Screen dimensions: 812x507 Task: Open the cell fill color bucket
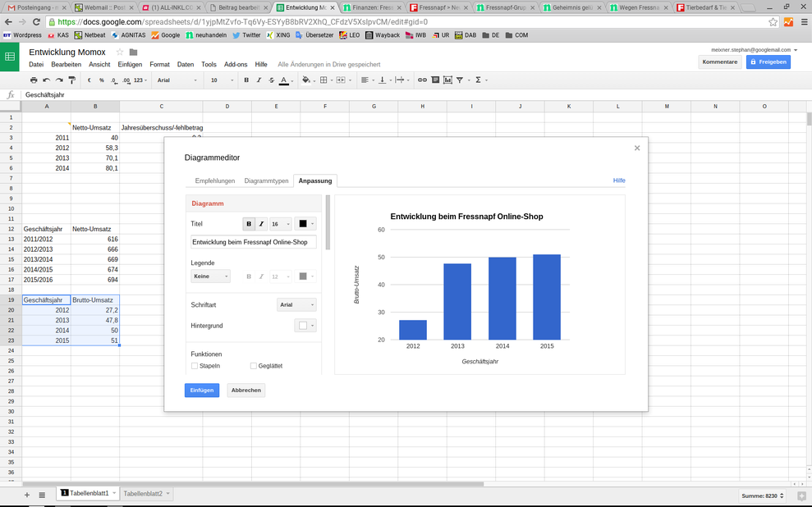tap(306, 80)
